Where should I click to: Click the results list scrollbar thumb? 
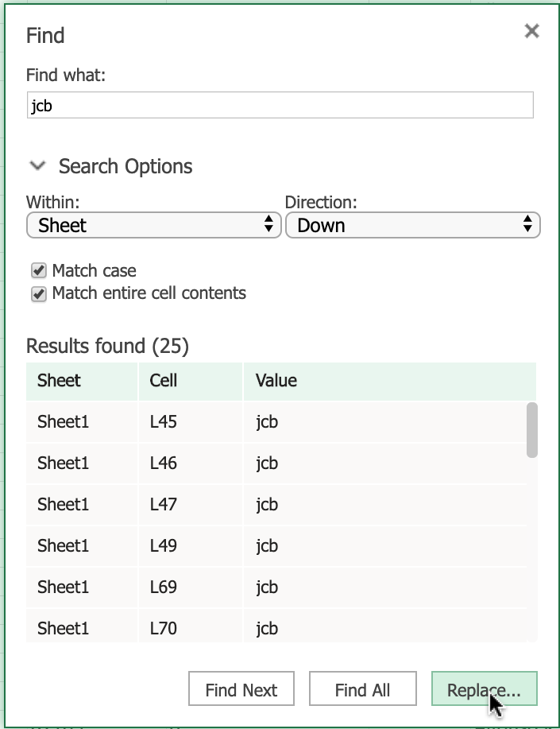pos(531,430)
